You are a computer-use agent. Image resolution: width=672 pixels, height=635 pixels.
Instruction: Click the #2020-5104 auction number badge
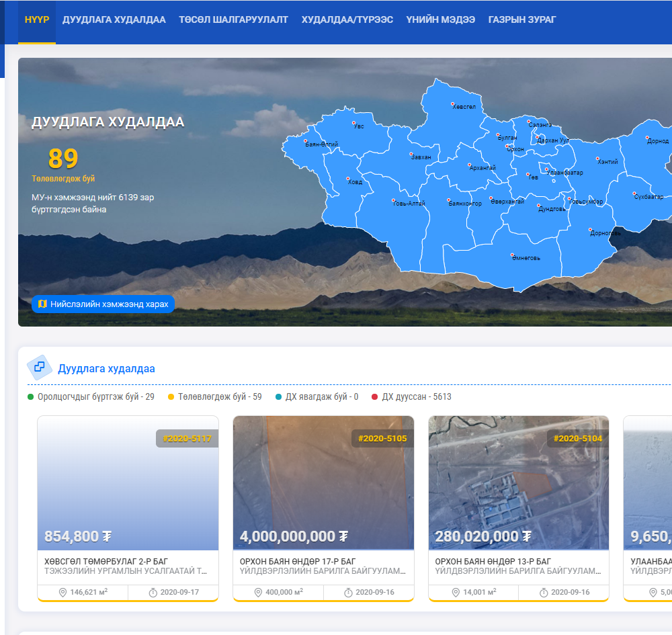tap(578, 438)
